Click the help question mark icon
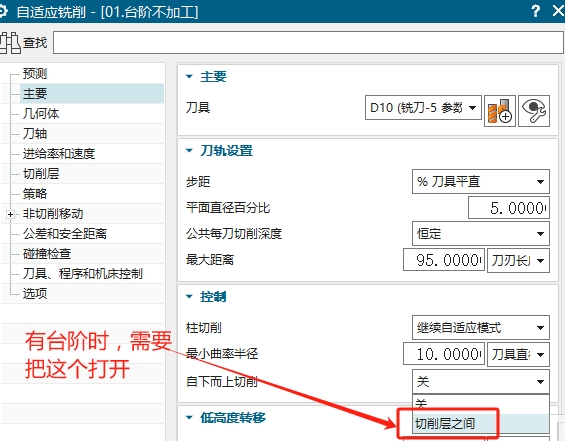The image size is (565, 441). click(535, 11)
